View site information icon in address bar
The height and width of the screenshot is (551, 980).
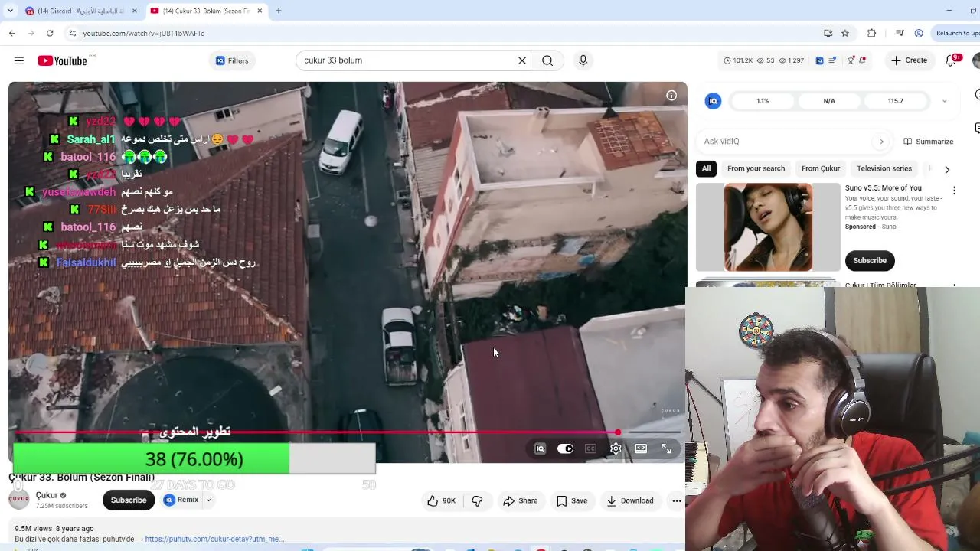click(x=72, y=33)
